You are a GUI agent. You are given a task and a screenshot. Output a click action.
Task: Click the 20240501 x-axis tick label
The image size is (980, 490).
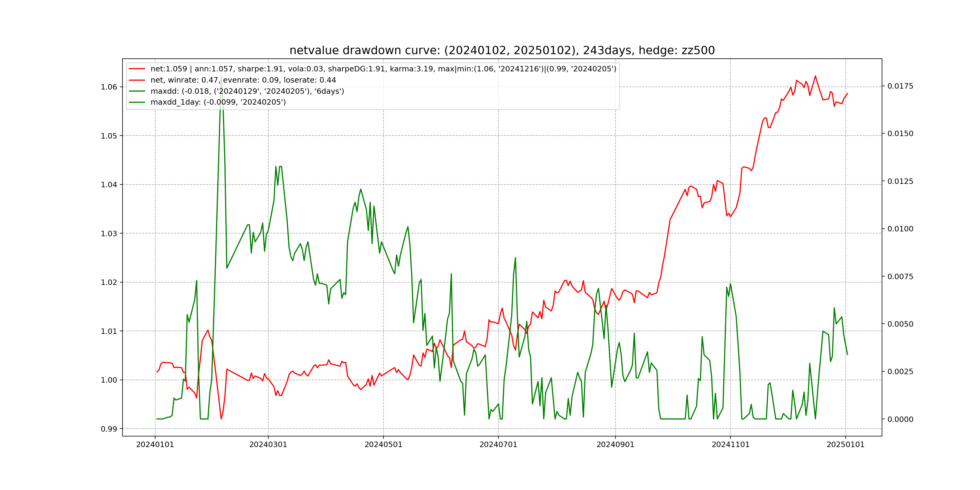click(x=383, y=445)
